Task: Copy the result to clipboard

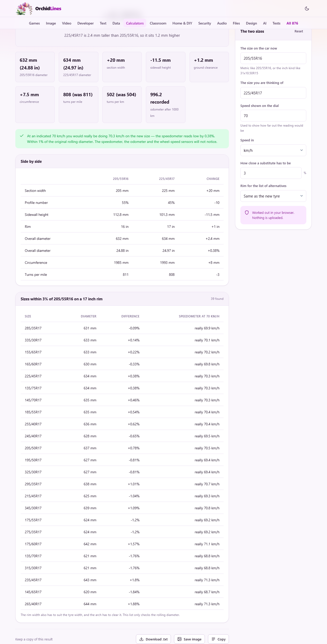Action: coord(218,639)
